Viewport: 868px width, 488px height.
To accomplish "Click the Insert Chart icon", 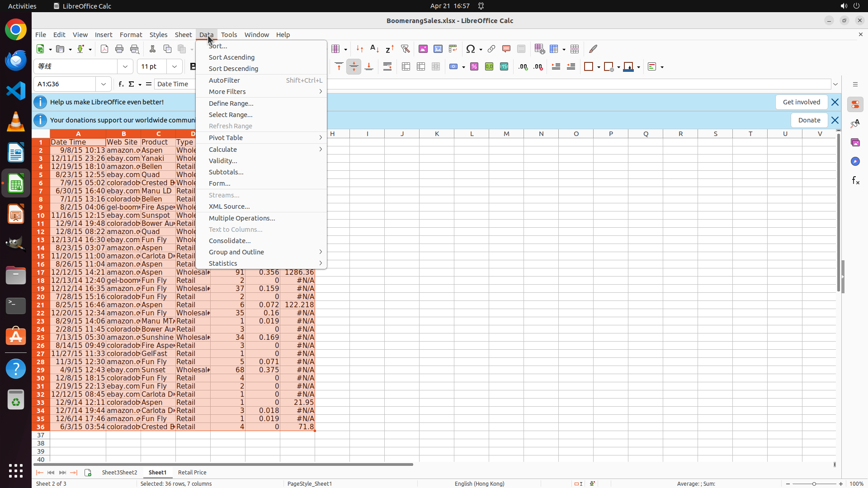I will (x=438, y=49).
